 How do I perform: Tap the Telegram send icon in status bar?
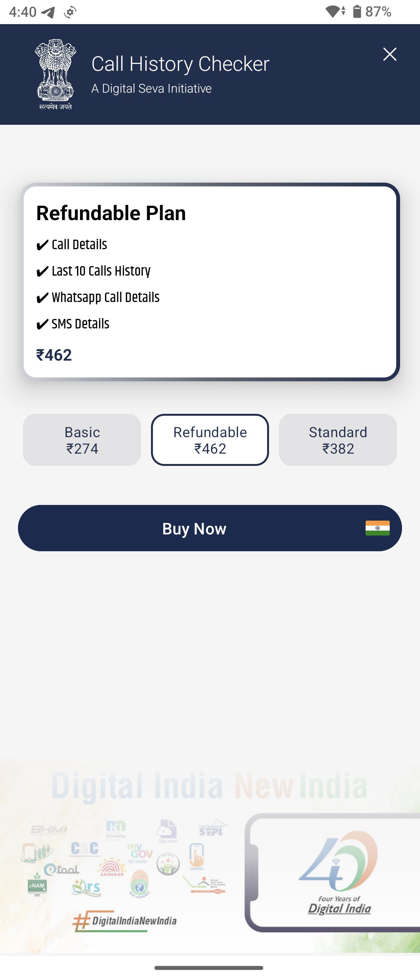(x=49, y=12)
